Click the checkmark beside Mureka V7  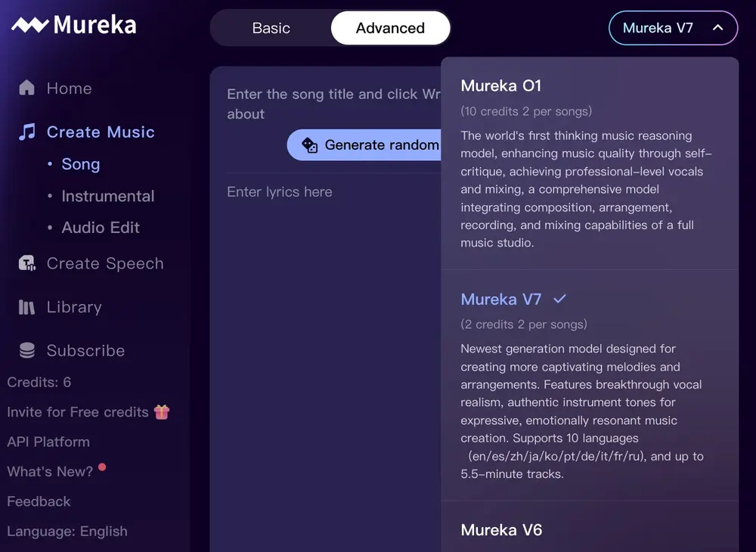pos(559,299)
